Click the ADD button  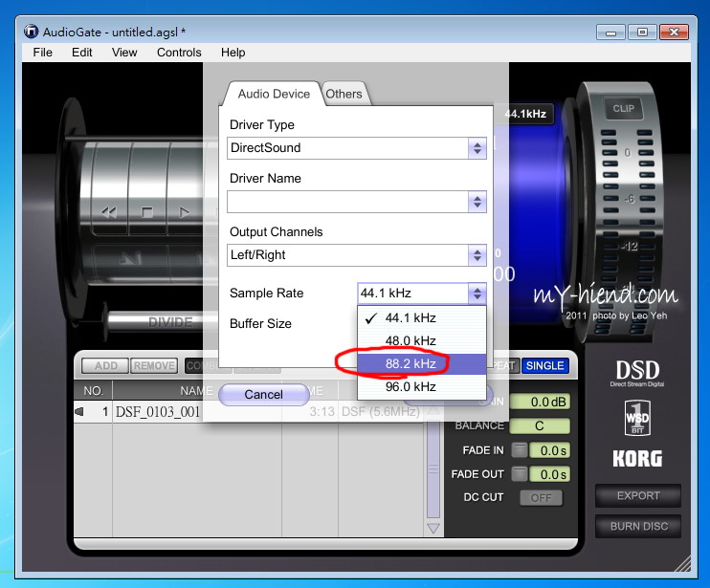pyautogui.click(x=105, y=365)
